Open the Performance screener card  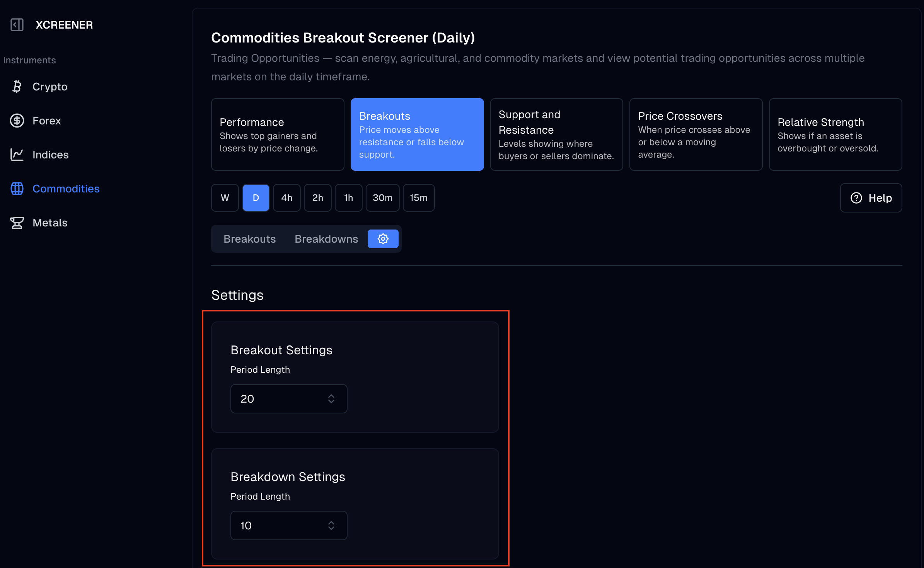pos(278,134)
